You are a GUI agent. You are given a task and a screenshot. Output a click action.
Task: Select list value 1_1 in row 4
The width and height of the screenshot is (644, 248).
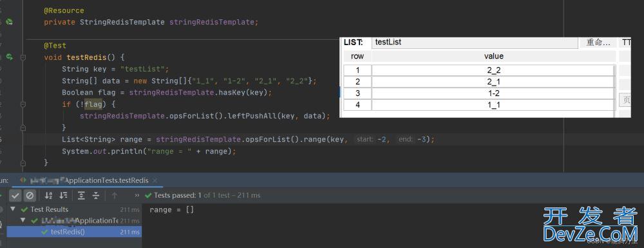493,105
